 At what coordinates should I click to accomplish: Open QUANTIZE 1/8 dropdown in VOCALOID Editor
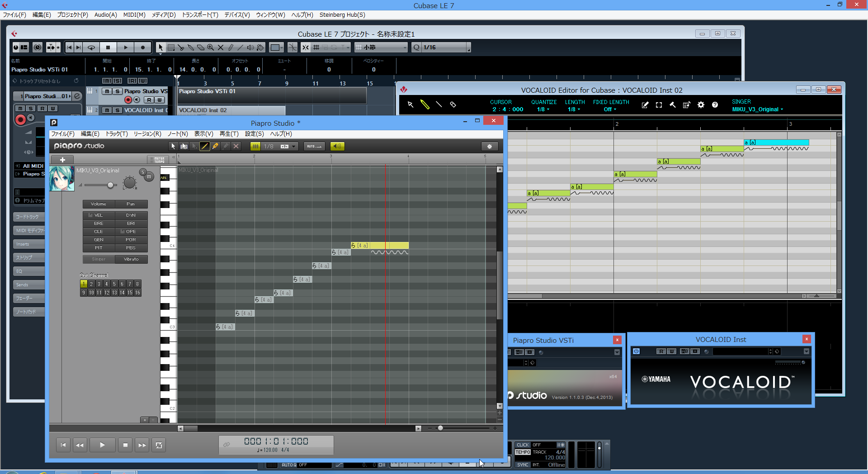point(543,109)
